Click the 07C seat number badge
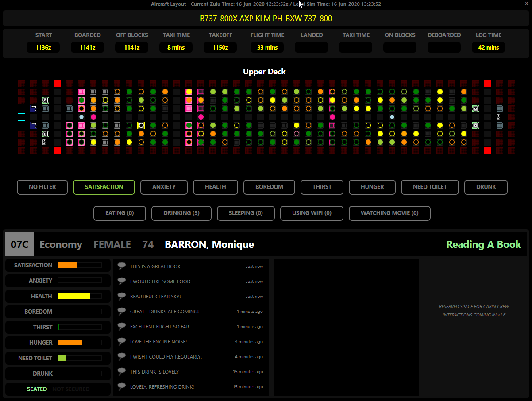The height and width of the screenshot is (401, 532). click(x=19, y=244)
